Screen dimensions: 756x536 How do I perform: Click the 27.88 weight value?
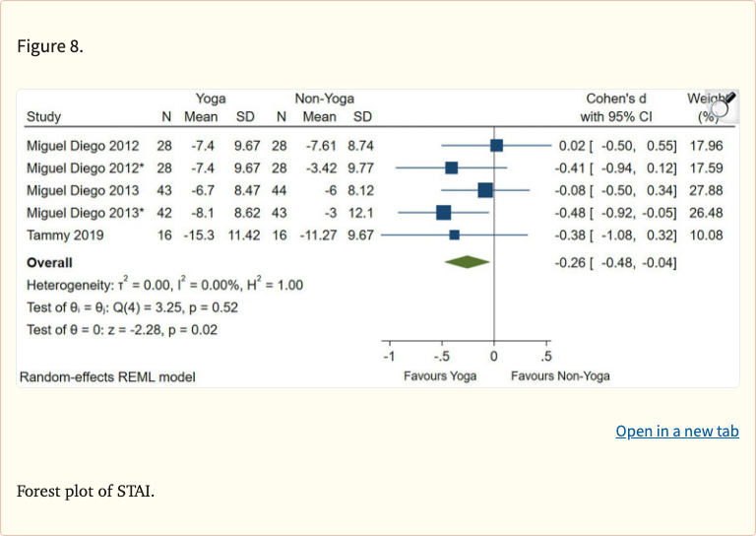[x=707, y=189]
